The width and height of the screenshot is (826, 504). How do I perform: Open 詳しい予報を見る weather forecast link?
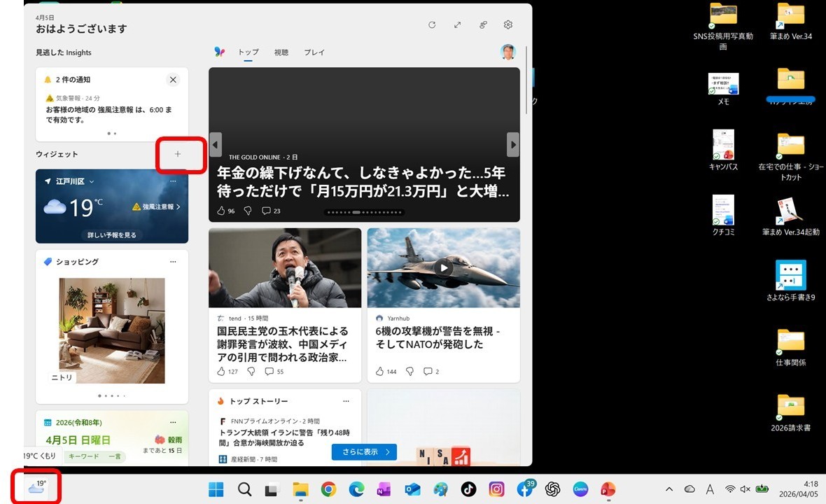click(x=112, y=235)
